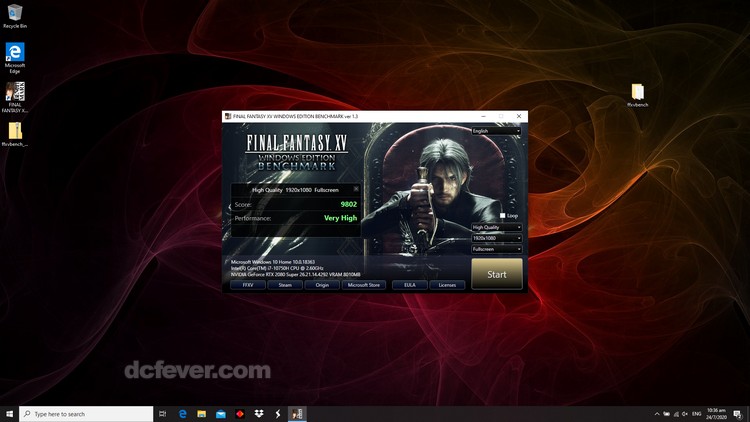The height and width of the screenshot is (422, 750).
Task: Select the FINAL FANTASY XV desktop shortcut
Action: 15,97
